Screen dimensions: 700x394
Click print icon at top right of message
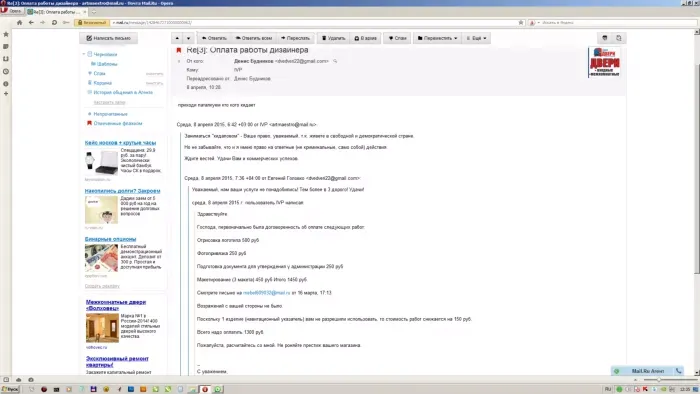click(605, 38)
